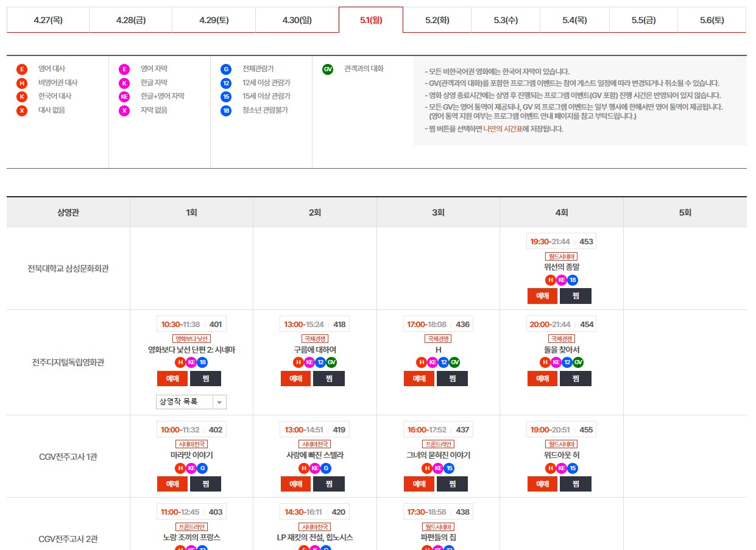Open the film title 구름에 대하여

(x=315, y=350)
